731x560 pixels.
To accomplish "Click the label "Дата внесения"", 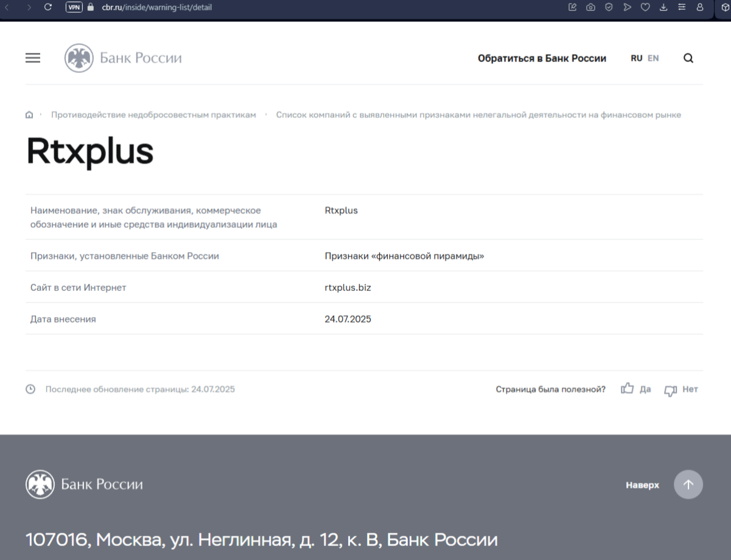I will pyautogui.click(x=63, y=319).
